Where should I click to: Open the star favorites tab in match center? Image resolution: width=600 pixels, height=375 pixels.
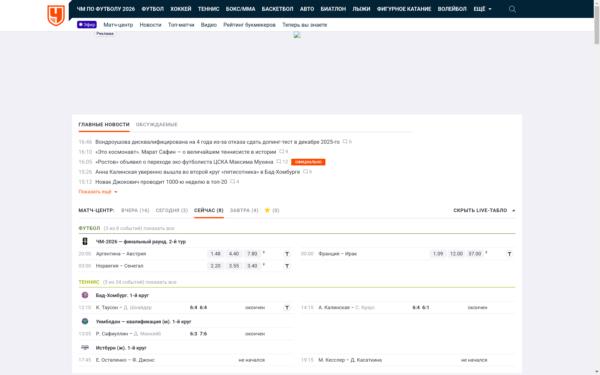(267, 210)
